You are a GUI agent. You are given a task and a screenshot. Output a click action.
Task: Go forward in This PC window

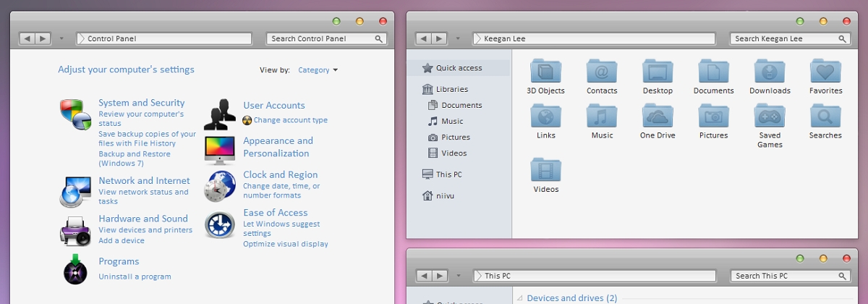point(439,276)
